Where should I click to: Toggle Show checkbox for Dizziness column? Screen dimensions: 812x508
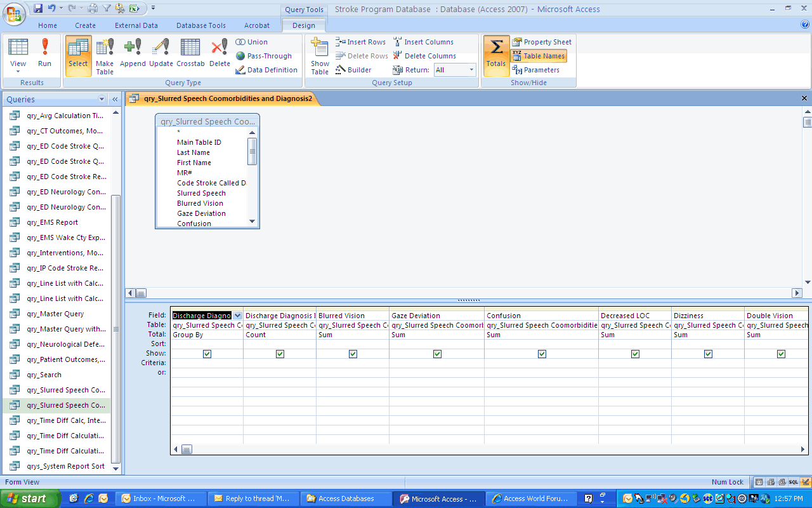coord(708,354)
